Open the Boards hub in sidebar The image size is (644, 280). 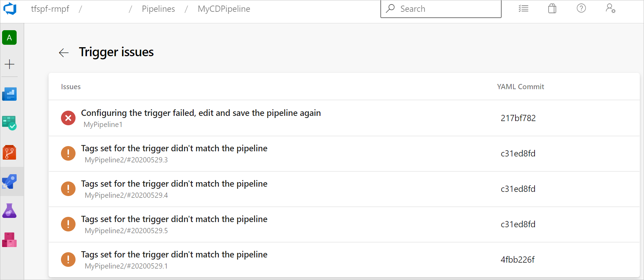[9, 123]
